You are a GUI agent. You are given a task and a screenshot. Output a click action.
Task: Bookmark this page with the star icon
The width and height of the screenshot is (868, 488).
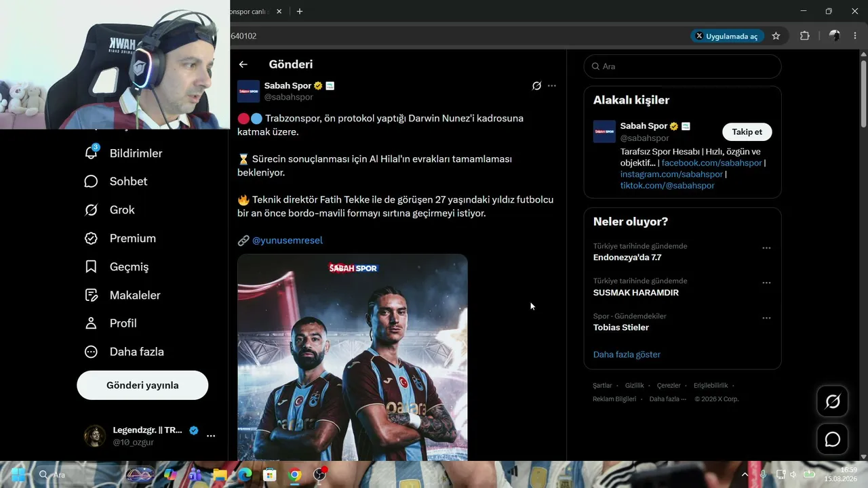point(776,36)
